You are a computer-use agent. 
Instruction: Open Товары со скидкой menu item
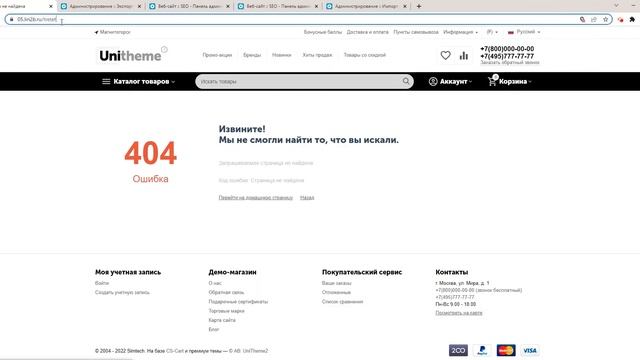click(x=364, y=55)
